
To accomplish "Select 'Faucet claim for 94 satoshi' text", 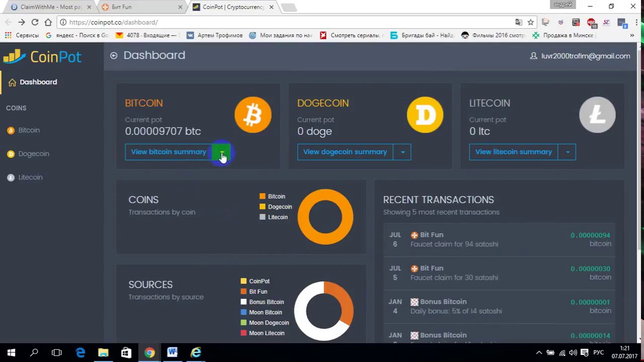I will (x=454, y=244).
